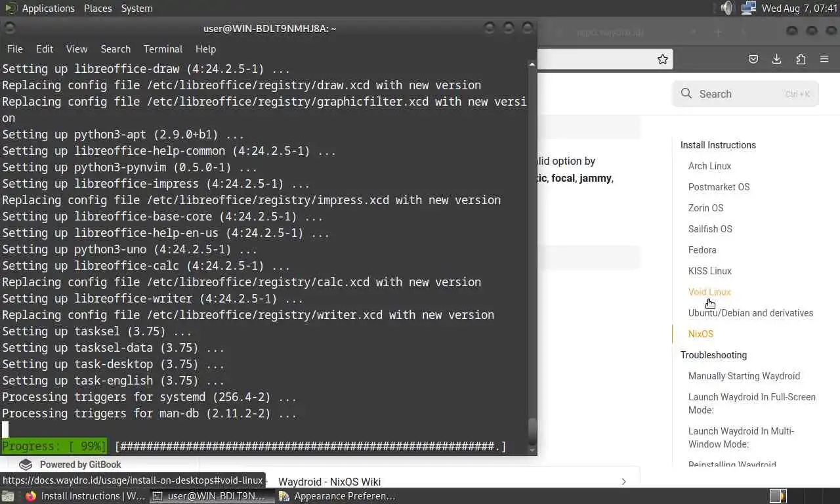The width and height of the screenshot is (840, 504).
Task: Open the Terminal menu in menu bar
Action: click(163, 49)
